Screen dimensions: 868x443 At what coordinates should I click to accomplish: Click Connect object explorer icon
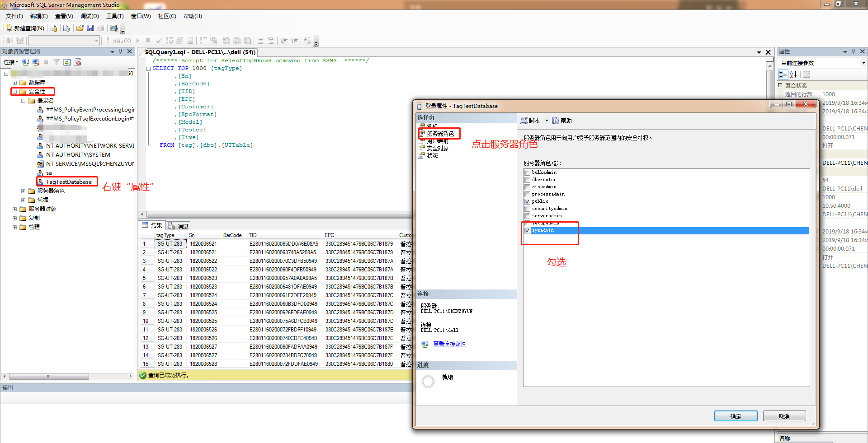coord(26,62)
